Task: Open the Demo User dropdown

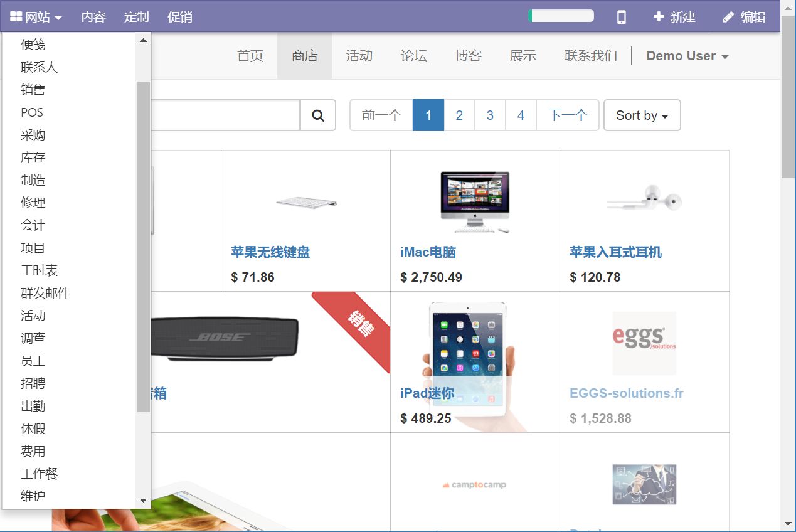Action: coord(687,56)
